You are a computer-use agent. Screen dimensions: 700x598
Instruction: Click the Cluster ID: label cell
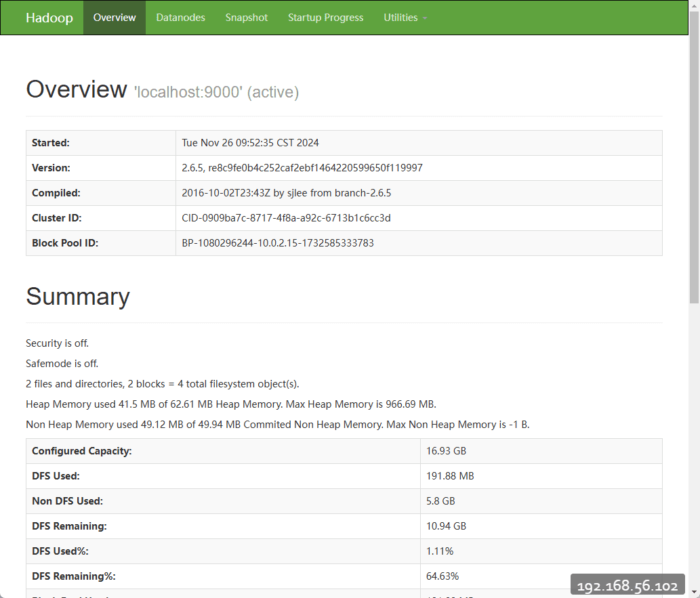[101, 218]
